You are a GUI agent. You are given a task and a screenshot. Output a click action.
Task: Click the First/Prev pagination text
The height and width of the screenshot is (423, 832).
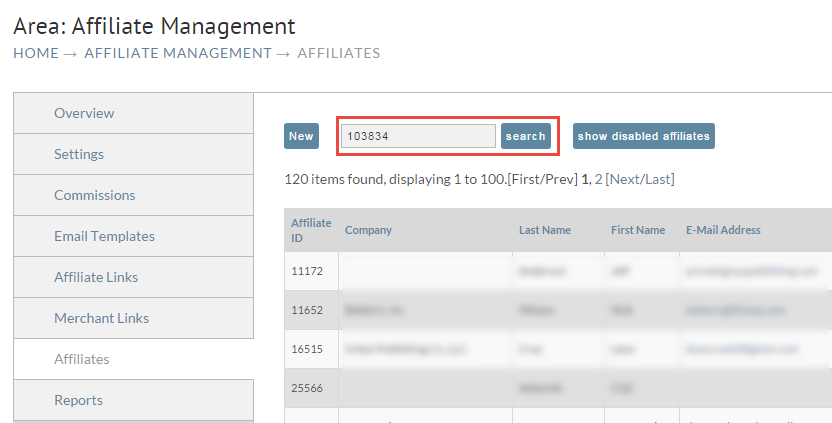[543, 179]
